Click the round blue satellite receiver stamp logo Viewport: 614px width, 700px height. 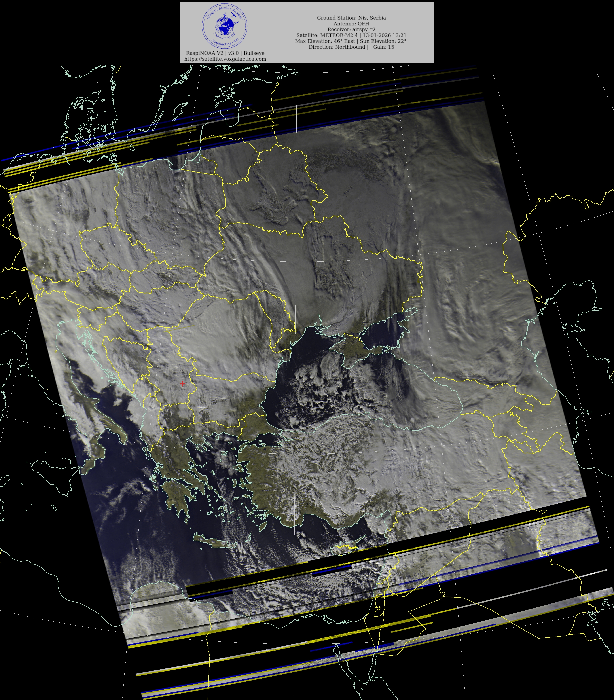tap(225, 26)
